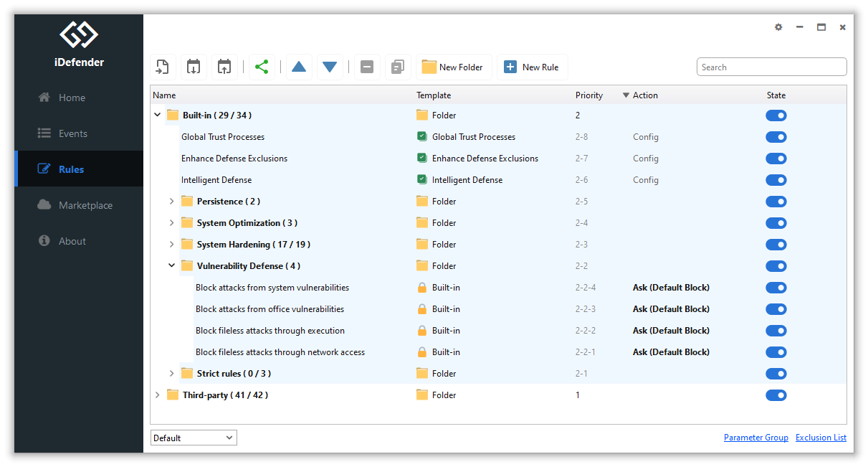Move rule up with blue up arrow
The width and height of the screenshot is (868, 467).
tap(299, 67)
